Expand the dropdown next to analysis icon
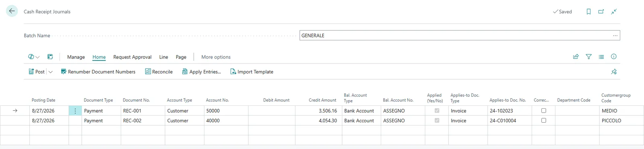This screenshot has height=149, width=644. pos(37,57)
